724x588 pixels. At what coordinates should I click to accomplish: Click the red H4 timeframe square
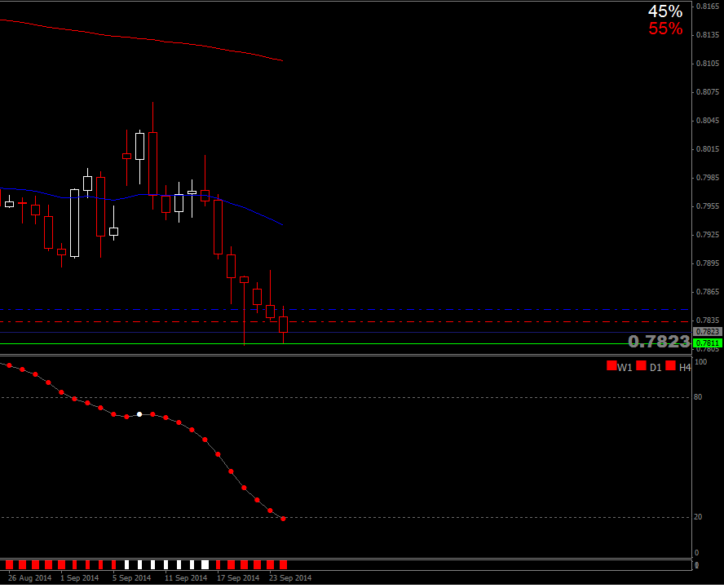tap(670, 366)
